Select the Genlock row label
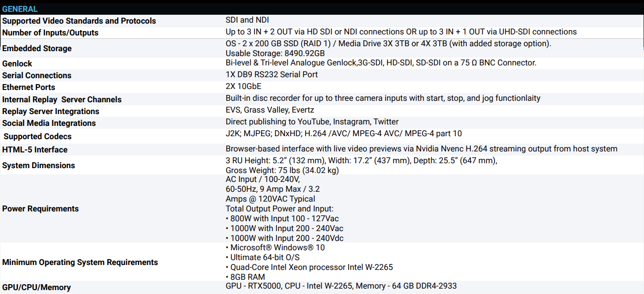Screen dimensions: 644x294 click(x=17, y=63)
